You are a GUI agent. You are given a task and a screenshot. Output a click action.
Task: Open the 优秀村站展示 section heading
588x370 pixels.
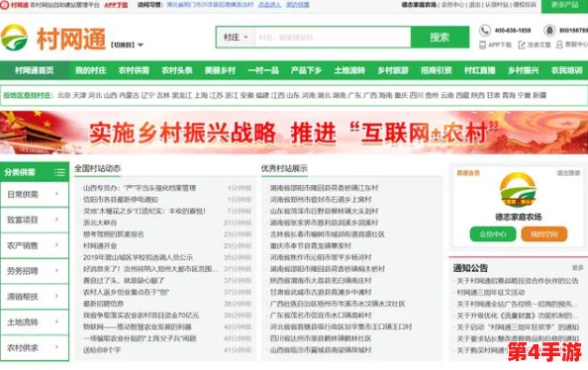coord(284,168)
